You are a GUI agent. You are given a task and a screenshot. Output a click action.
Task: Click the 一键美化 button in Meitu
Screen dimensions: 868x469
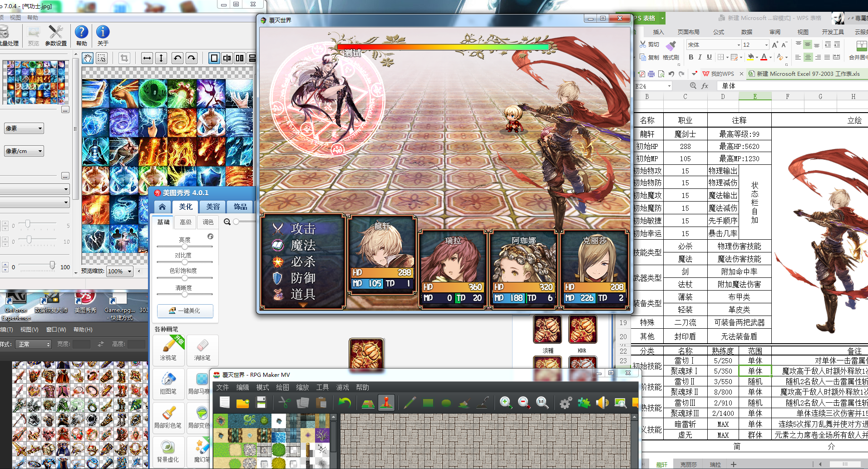point(185,311)
